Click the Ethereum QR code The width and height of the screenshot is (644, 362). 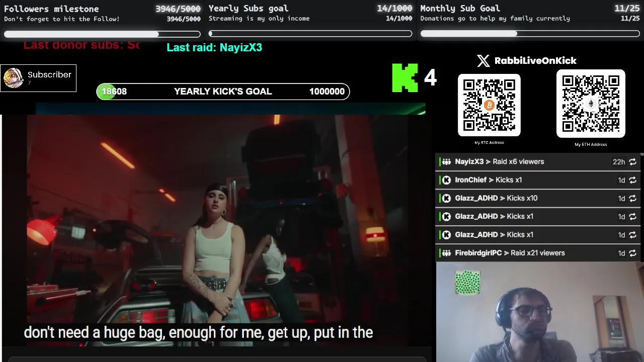[591, 104]
